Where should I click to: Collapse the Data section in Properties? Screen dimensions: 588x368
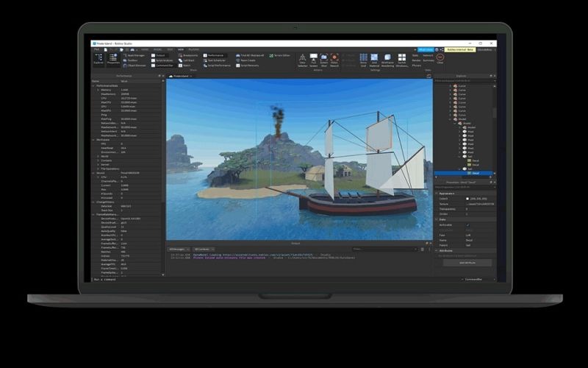(437, 219)
